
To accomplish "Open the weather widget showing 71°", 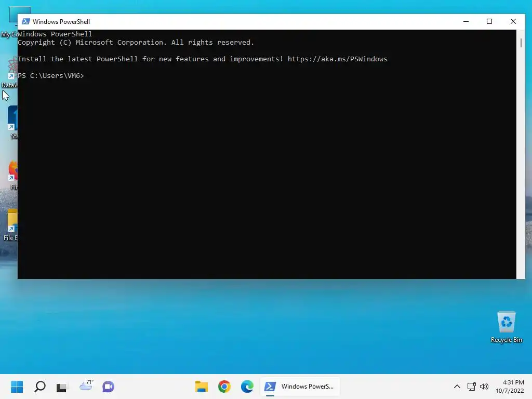I will (x=86, y=385).
